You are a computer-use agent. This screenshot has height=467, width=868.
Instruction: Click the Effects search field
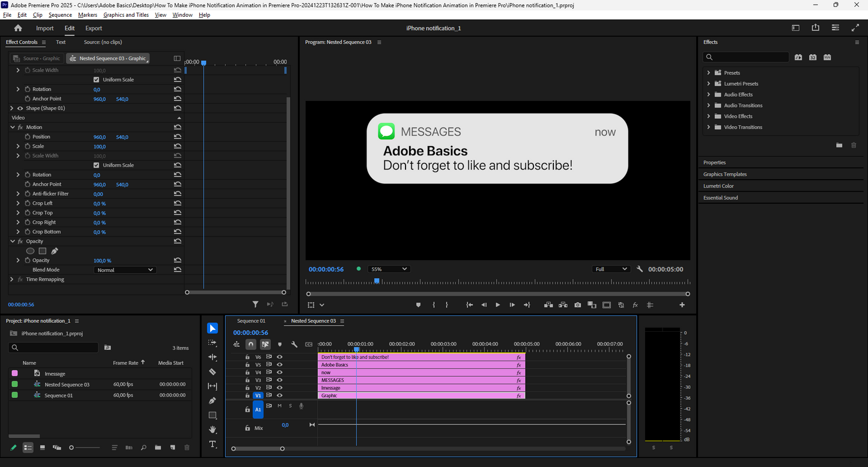[x=748, y=57]
